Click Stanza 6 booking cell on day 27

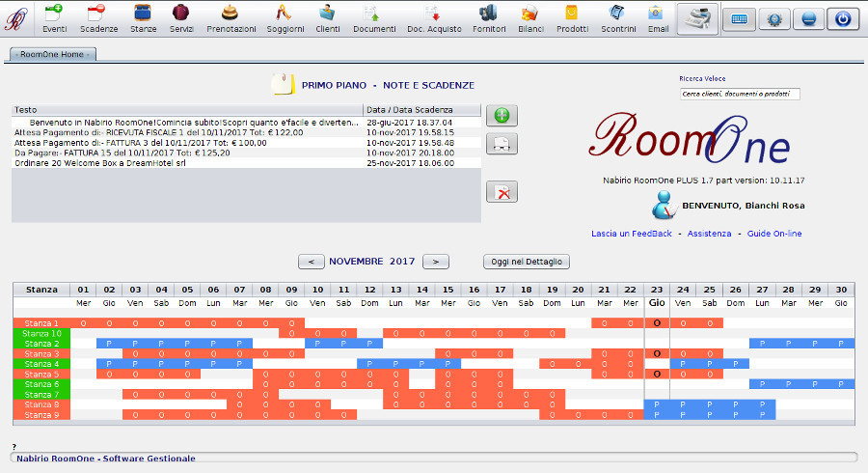point(762,384)
